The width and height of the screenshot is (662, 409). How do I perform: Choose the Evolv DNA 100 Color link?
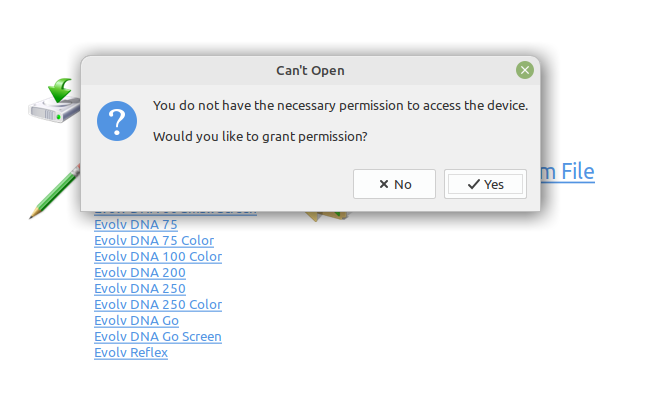point(158,257)
